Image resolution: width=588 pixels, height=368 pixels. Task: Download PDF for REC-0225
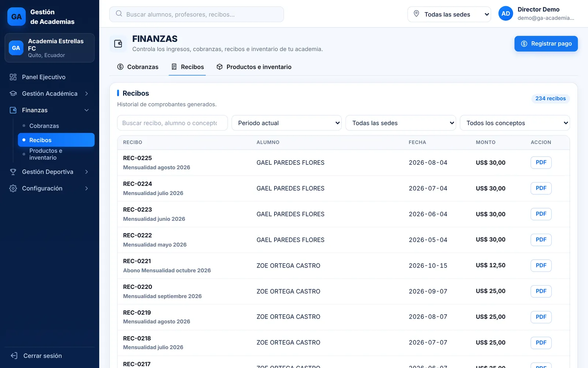click(x=541, y=162)
